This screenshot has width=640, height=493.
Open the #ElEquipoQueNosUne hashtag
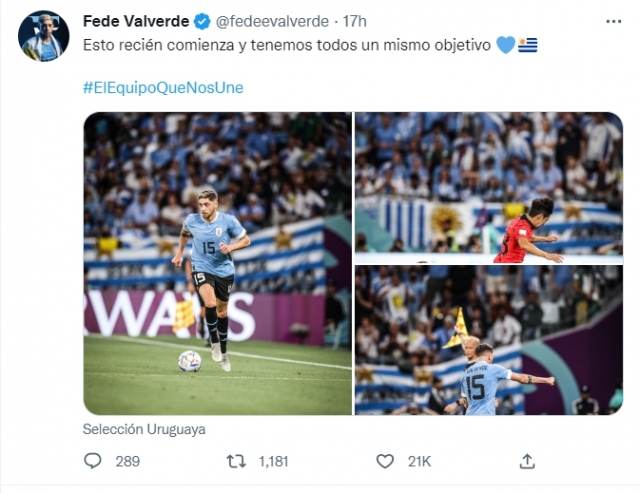coord(163,88)
